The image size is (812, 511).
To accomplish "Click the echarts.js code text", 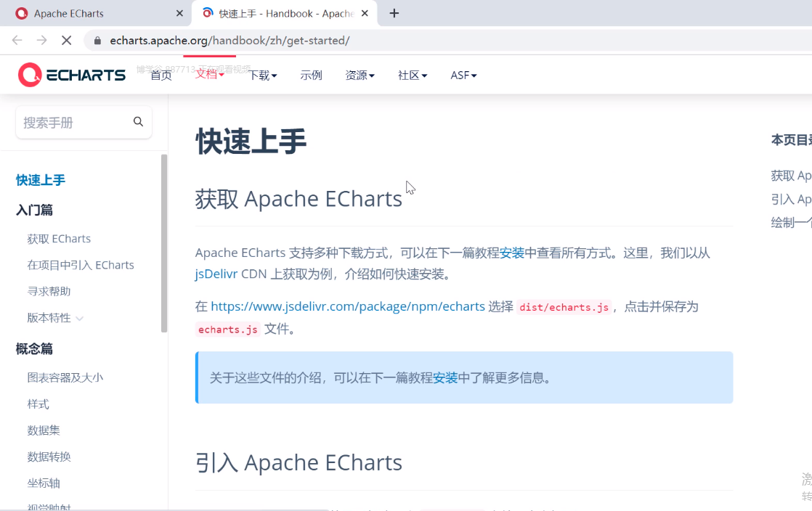I will pos(228,330).
